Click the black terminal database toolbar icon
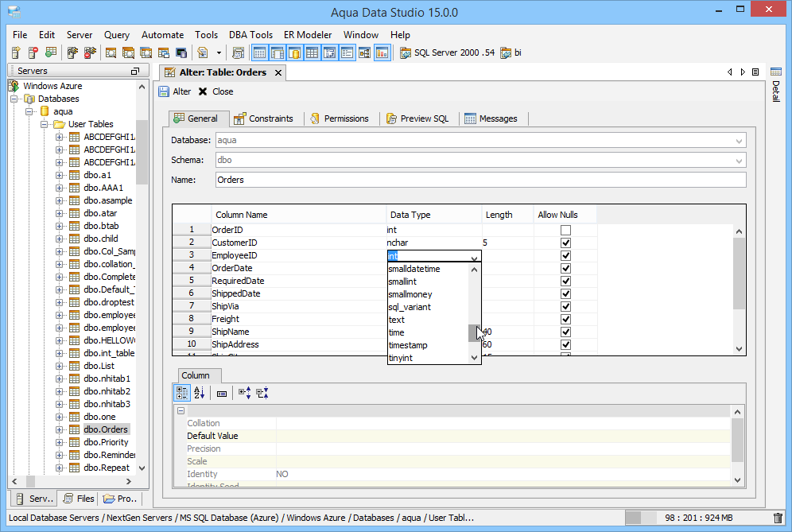 [181, 52]
